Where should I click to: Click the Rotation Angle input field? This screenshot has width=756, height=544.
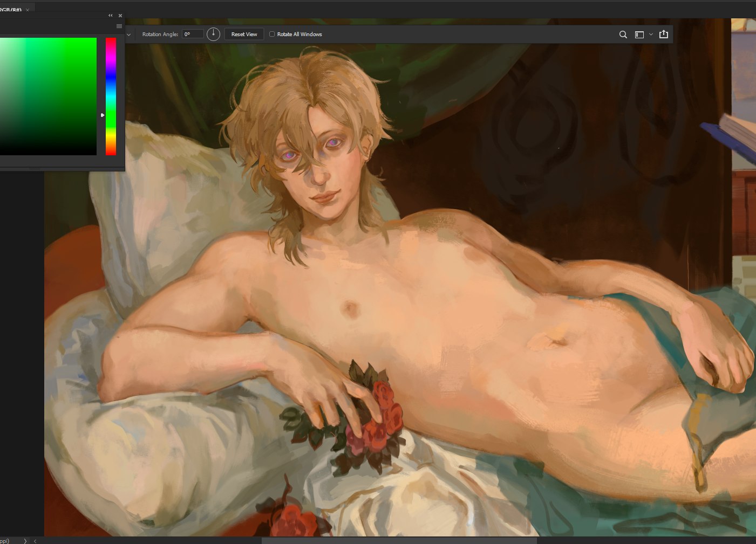point(193,34)
